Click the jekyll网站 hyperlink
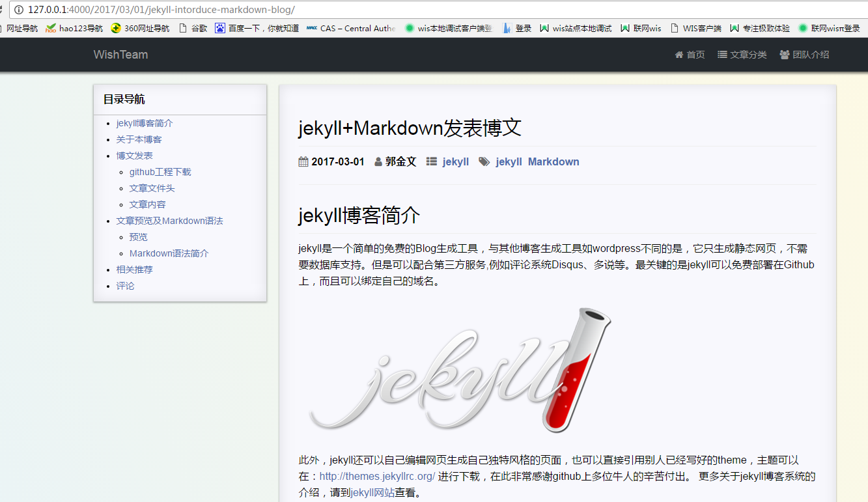Screen dimensions: 868x502 372,493
